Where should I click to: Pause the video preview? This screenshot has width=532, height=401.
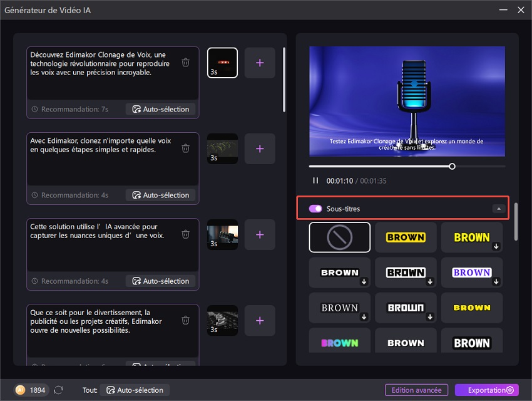point(315,180)
